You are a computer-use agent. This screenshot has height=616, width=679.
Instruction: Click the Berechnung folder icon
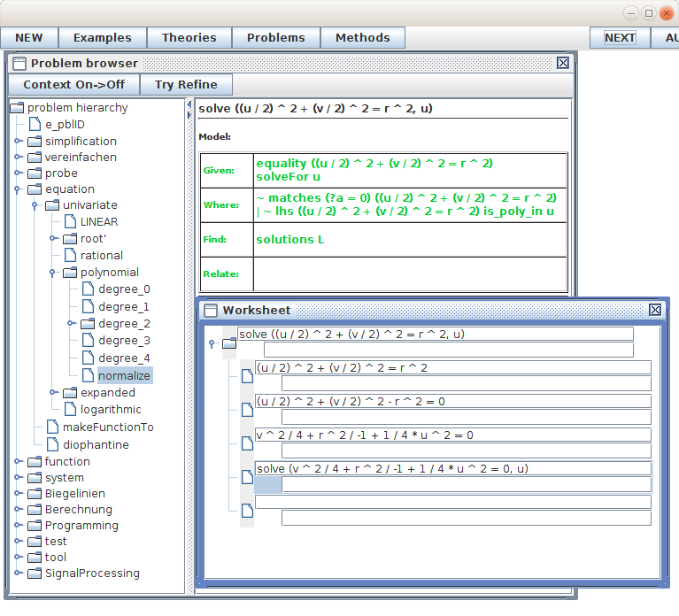point(35,510)
